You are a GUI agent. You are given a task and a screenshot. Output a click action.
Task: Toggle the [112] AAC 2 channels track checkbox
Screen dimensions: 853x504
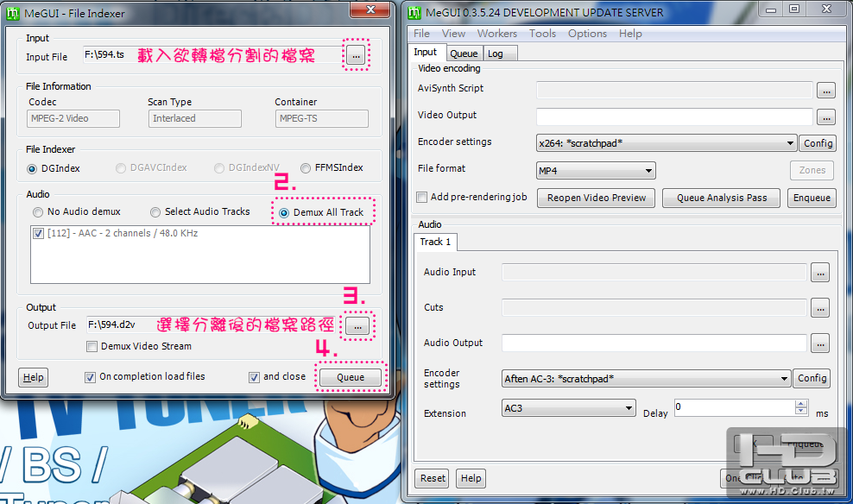coord(38,233)
